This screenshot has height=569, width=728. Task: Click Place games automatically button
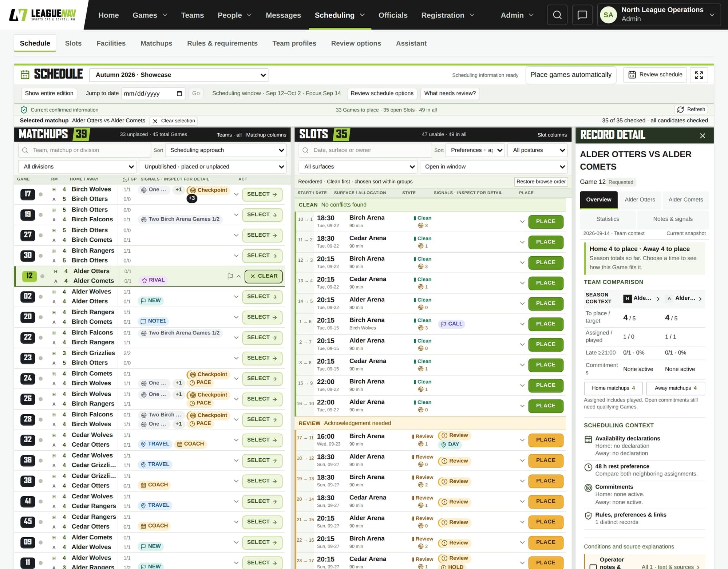tap(571, 75)
